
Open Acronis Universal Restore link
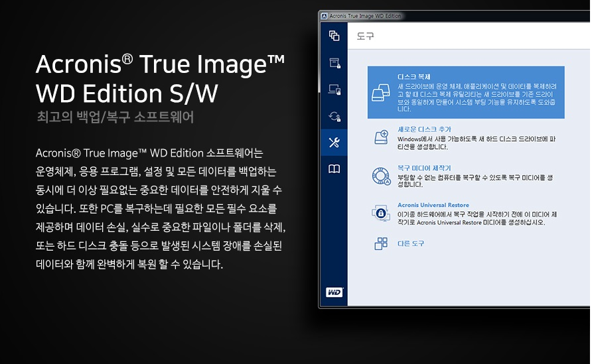tap(433, 205)
